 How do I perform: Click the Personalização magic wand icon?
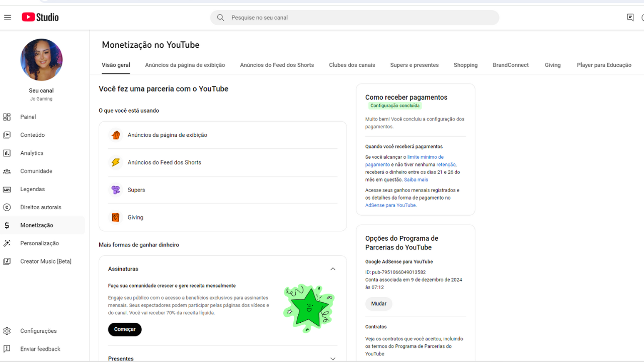7,244
